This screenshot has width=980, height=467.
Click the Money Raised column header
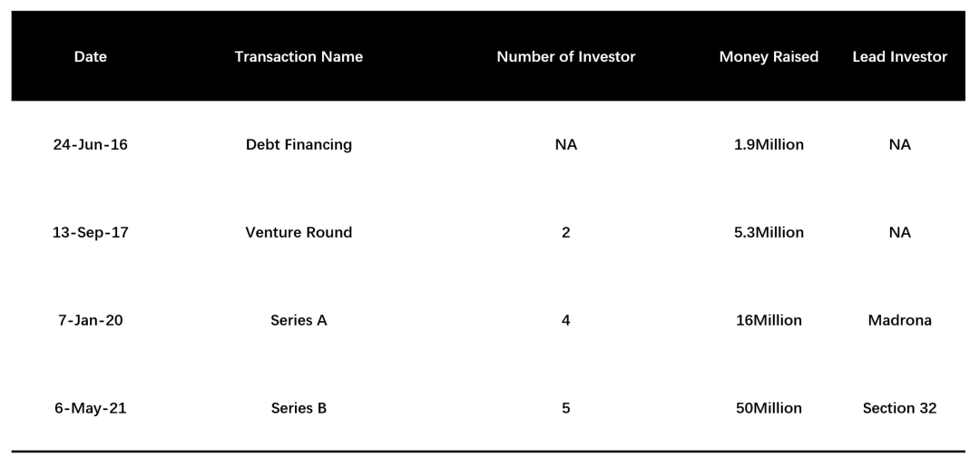769,57
